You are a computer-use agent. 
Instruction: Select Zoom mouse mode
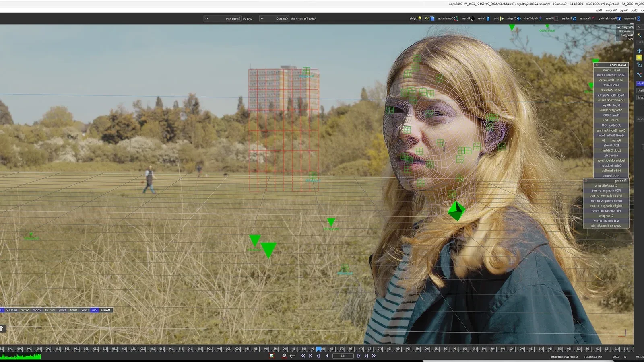[37, 310]
